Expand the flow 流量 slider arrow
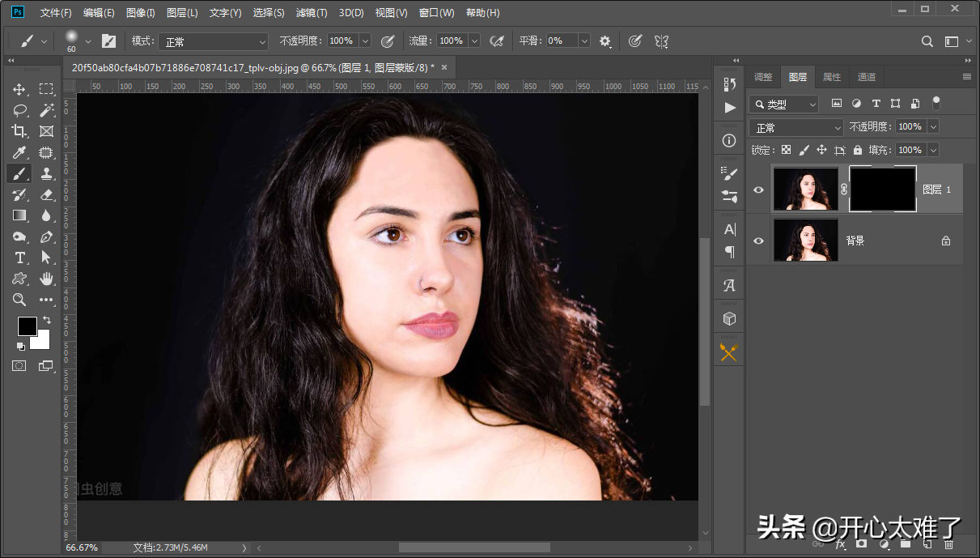The width and height of the screenshot is (980, 558). point(474,40)
